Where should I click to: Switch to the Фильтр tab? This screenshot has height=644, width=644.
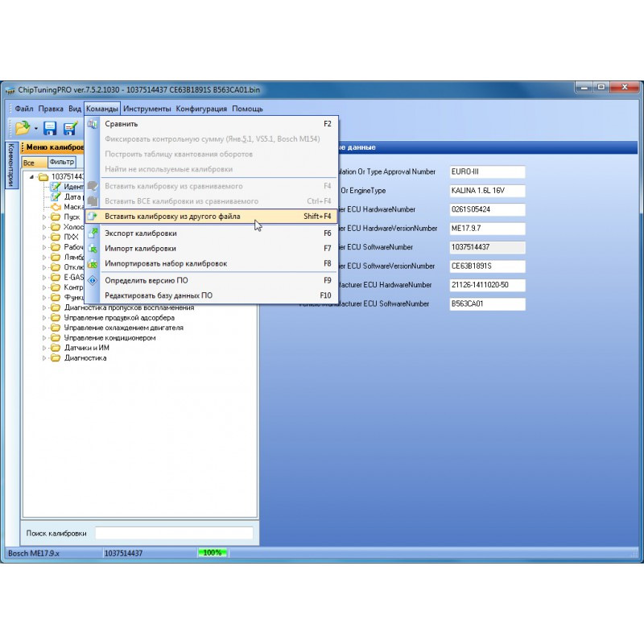[63, 162]
